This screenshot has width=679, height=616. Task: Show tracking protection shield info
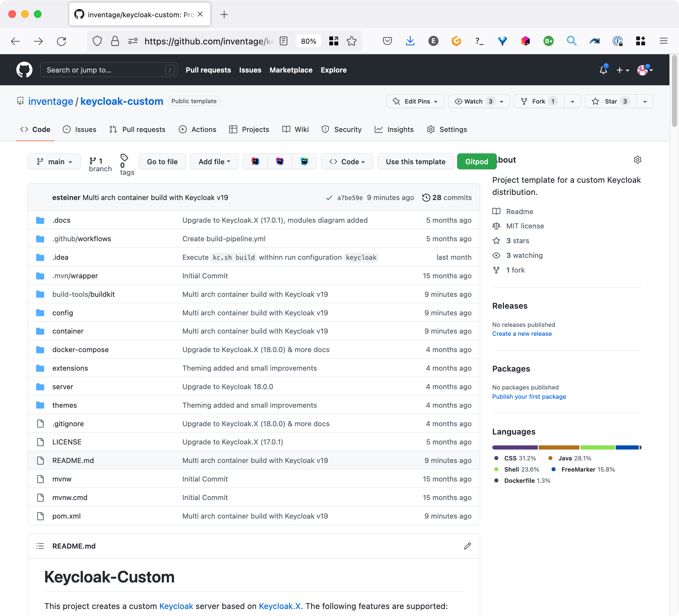[x=97, y=41]
